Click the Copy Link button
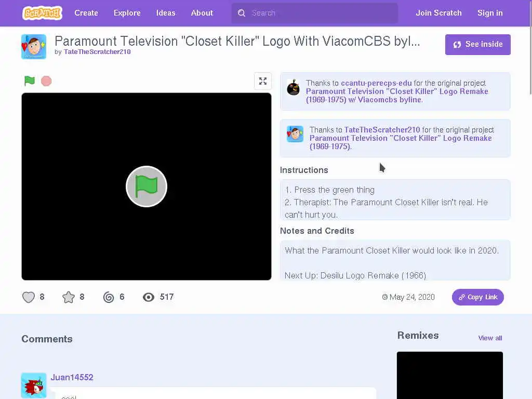The width and height of the screenshot is (532, 399). tap(478, 297)
